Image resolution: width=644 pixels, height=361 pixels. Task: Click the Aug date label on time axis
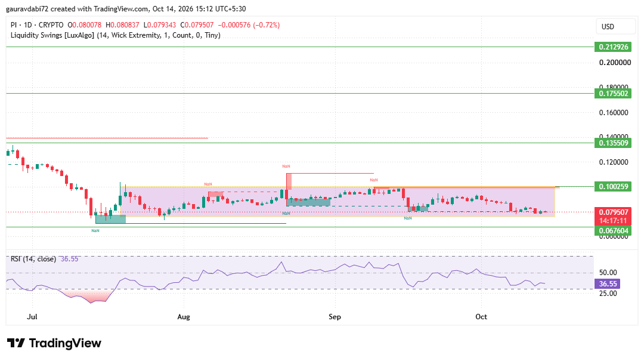click(x=184, y=317)
